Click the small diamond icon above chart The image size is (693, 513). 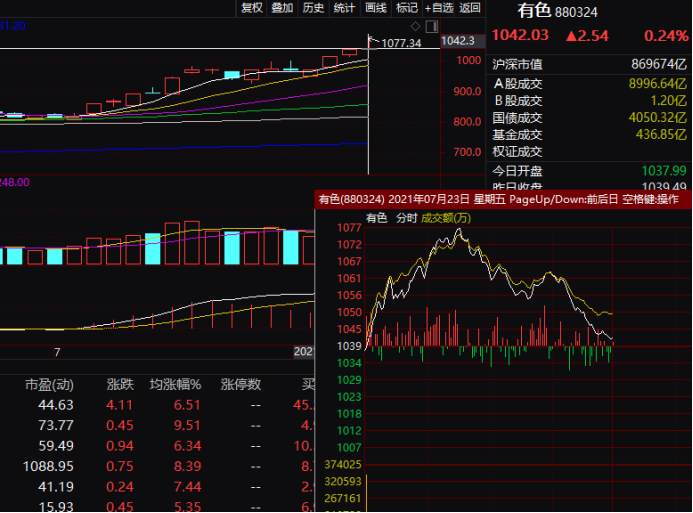415,25
